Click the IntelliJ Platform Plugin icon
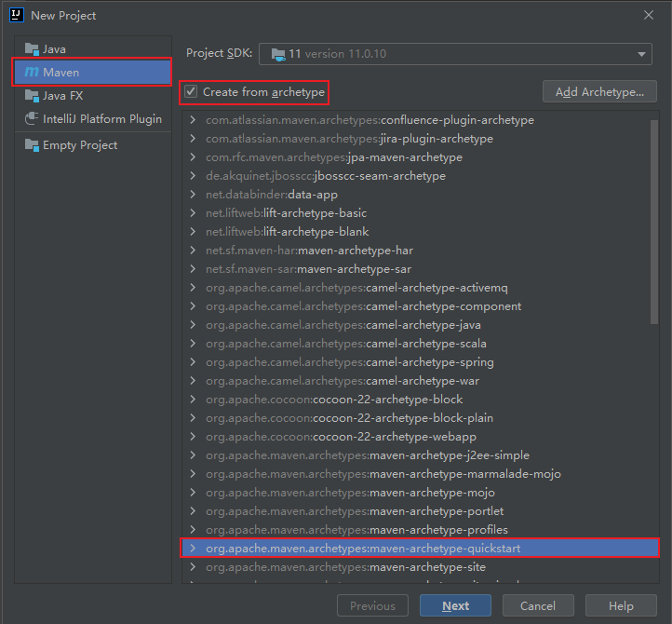 pyautogui.click(x=32, y=119)
